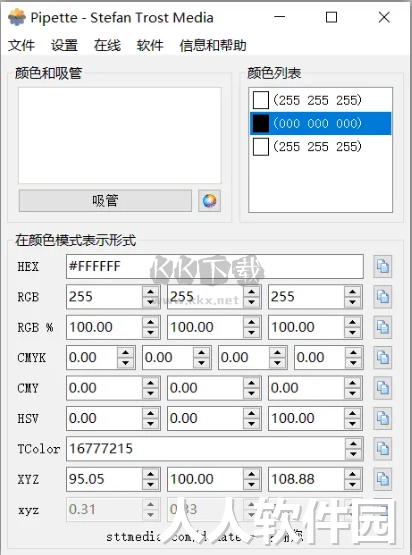Click into the HEX #FFFFFF input field
The image size is (412, 555).
pos(214,266)
